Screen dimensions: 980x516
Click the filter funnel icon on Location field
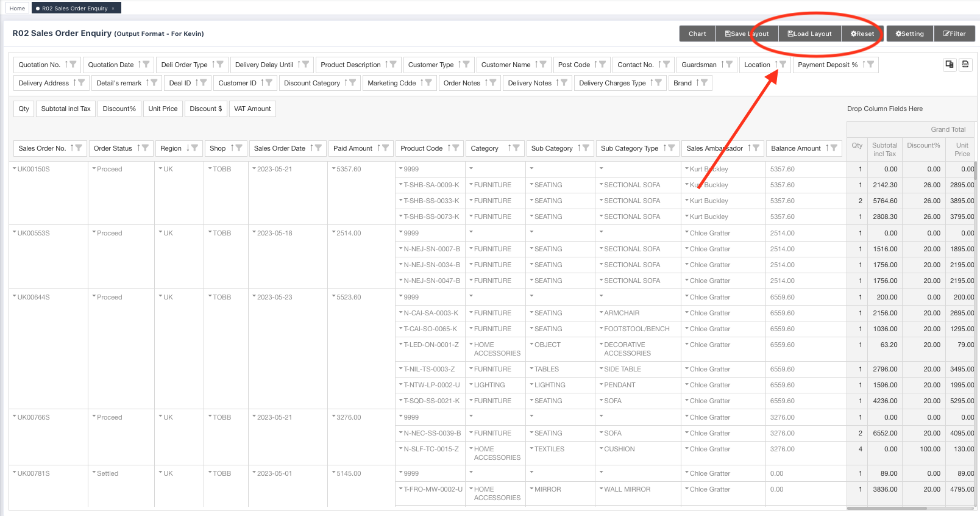(783, 65)
